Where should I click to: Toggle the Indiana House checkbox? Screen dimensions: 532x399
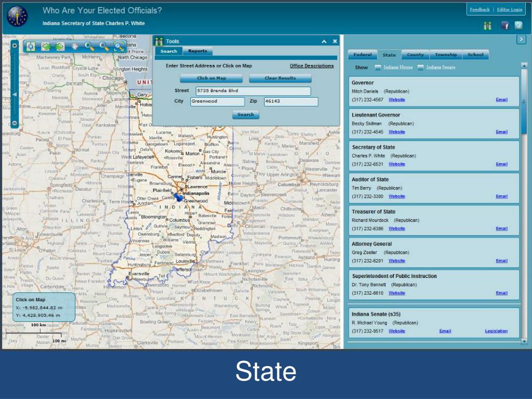pyautogui.click(x=378, y=68)
